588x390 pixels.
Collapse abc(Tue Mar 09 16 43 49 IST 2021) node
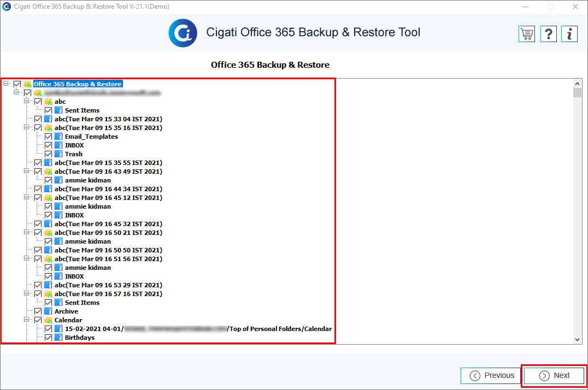pos(27,170)
